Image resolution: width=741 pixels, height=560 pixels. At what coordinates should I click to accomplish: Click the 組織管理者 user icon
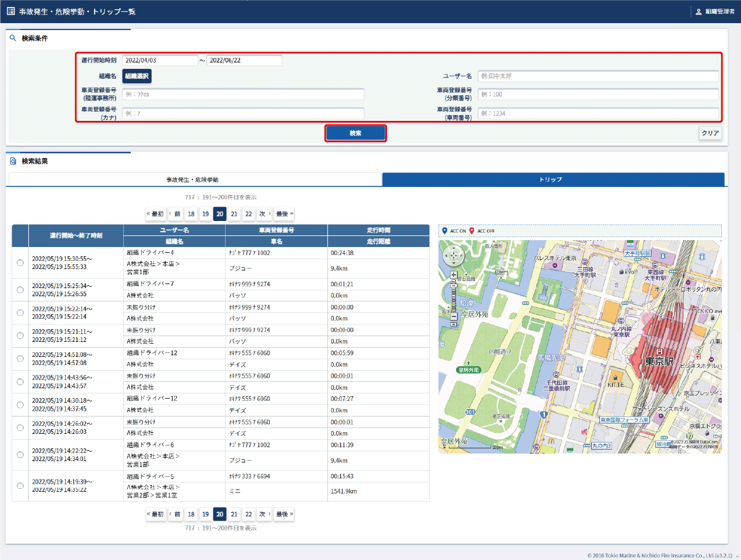point(698,12)
